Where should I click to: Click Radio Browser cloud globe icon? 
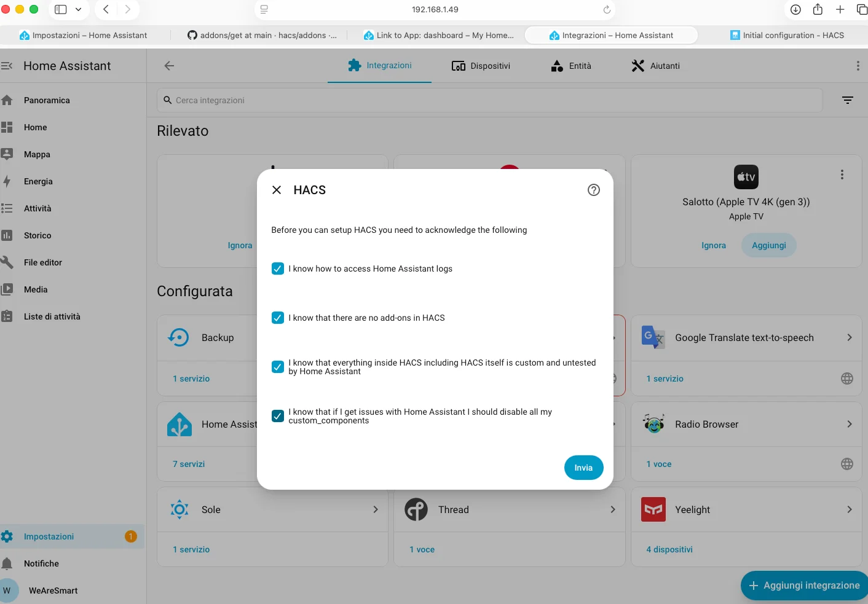[847, 464]
